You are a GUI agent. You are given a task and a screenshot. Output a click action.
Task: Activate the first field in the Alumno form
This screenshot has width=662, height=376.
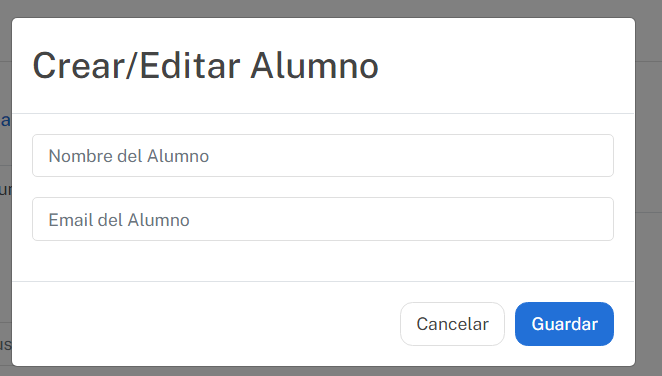tap(323, 156)
